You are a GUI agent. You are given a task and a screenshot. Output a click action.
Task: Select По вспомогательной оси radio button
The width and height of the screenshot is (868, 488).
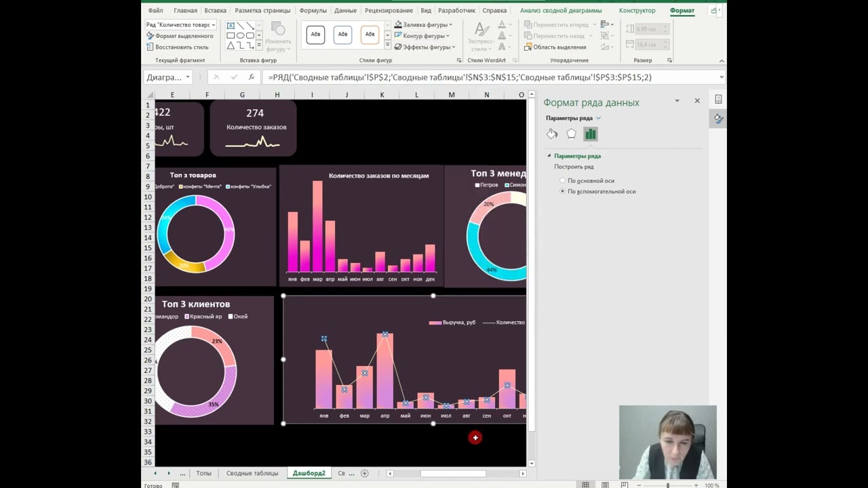[562, 192]
